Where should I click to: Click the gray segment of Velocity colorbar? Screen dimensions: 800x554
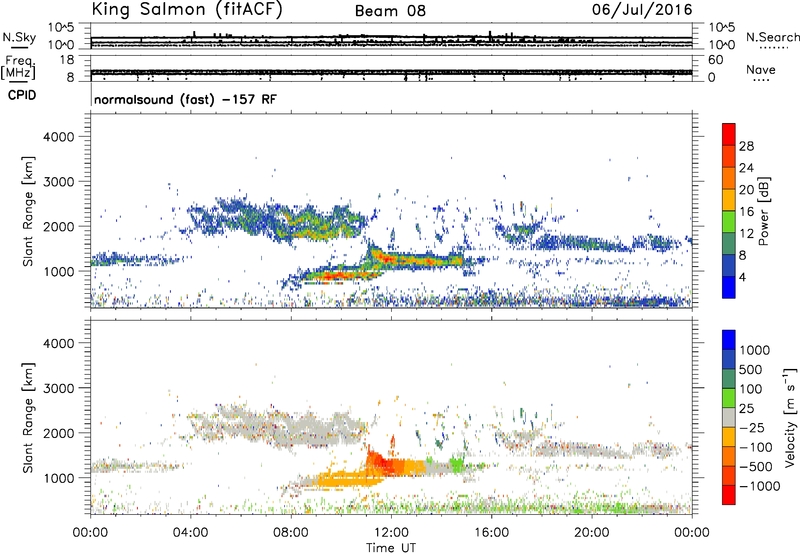pos(729,418)
